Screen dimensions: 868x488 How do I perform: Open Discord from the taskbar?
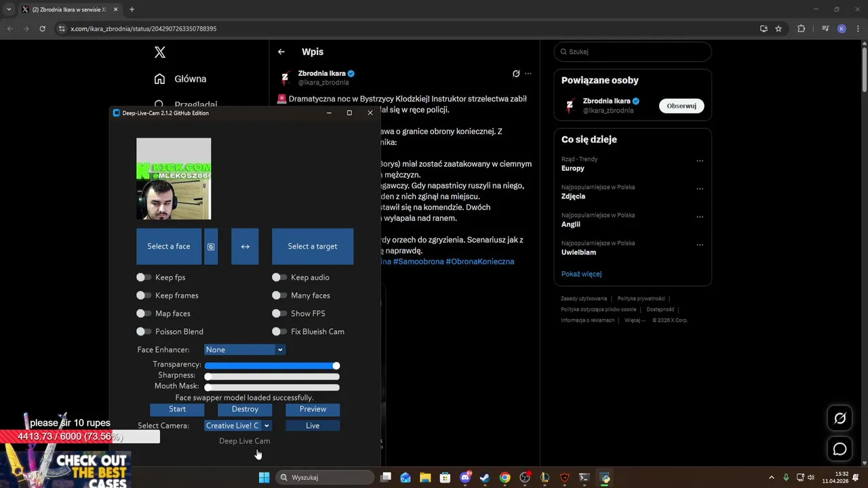[465, 477]
